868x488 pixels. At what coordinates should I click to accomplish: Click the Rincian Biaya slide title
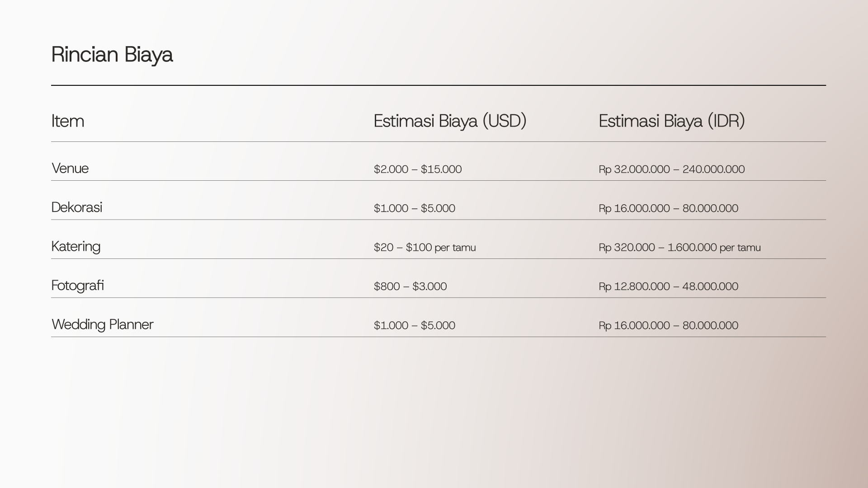(x=112, y=55)
